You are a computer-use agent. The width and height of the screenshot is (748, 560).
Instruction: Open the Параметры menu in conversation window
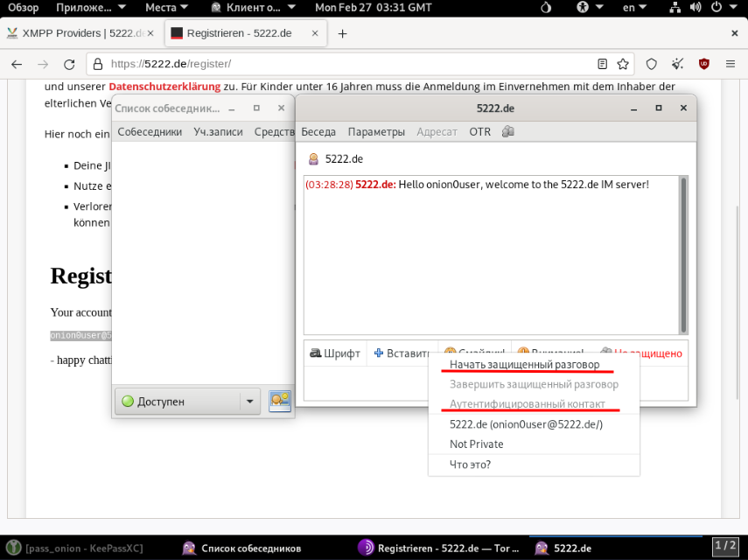click(376, 132)
